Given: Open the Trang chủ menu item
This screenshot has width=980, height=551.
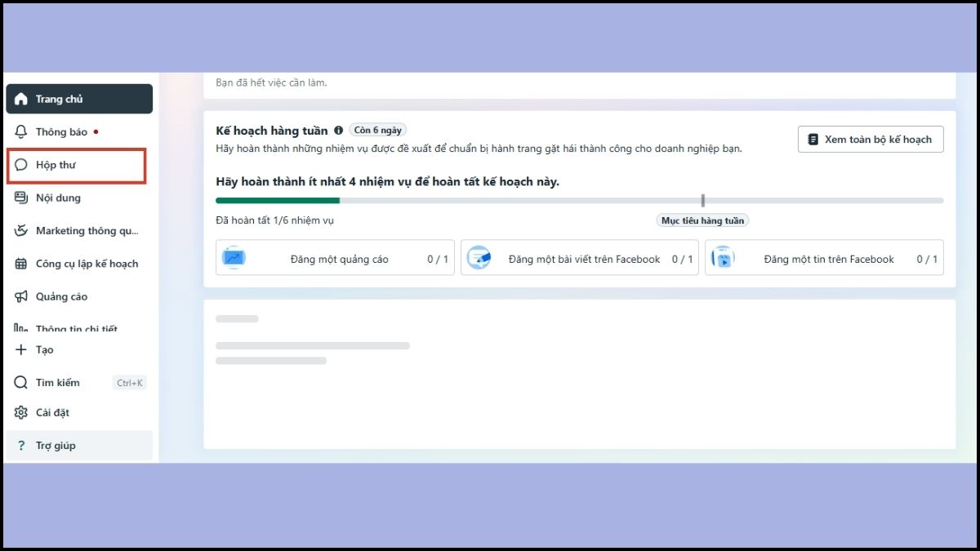Looking at the screenshot, I should click(x=79, y=99).
